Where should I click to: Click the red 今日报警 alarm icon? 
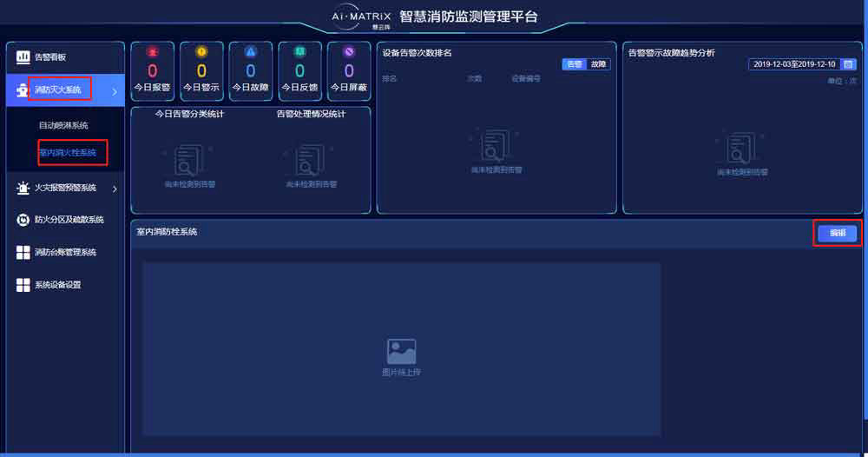(152, 52)
